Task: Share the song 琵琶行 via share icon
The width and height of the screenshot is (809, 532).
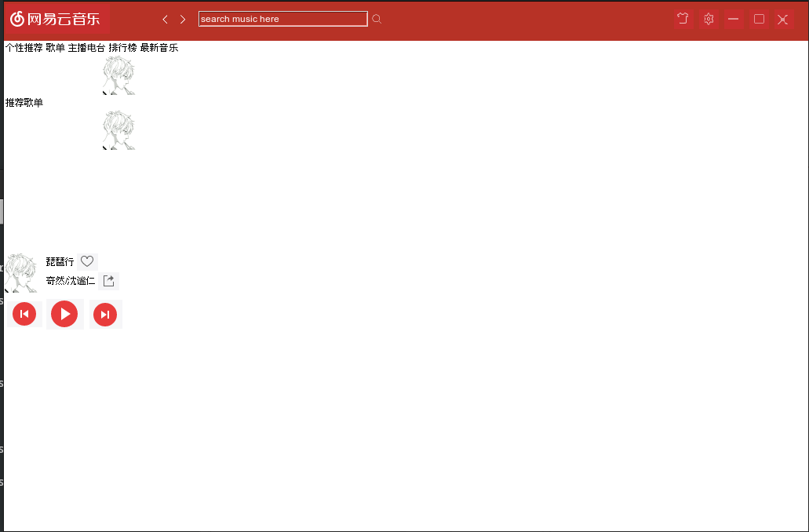Action: tap(108, 280)
